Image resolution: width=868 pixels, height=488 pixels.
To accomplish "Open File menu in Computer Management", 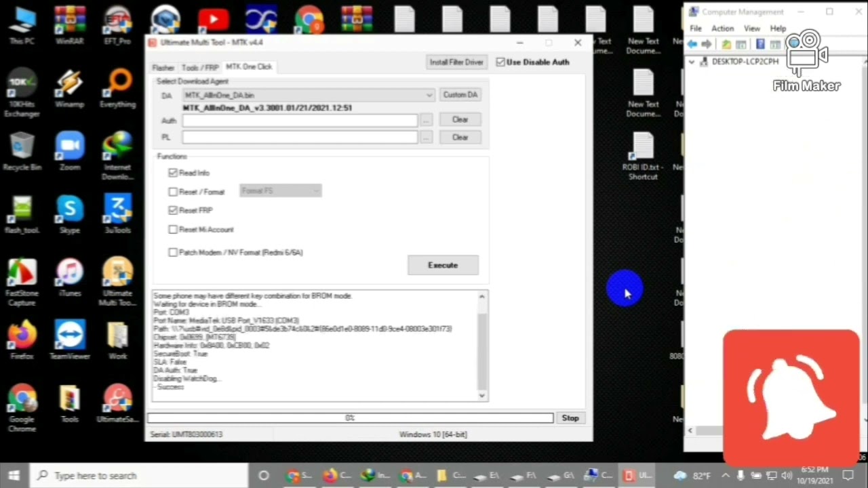I will [x=696, y=28].
